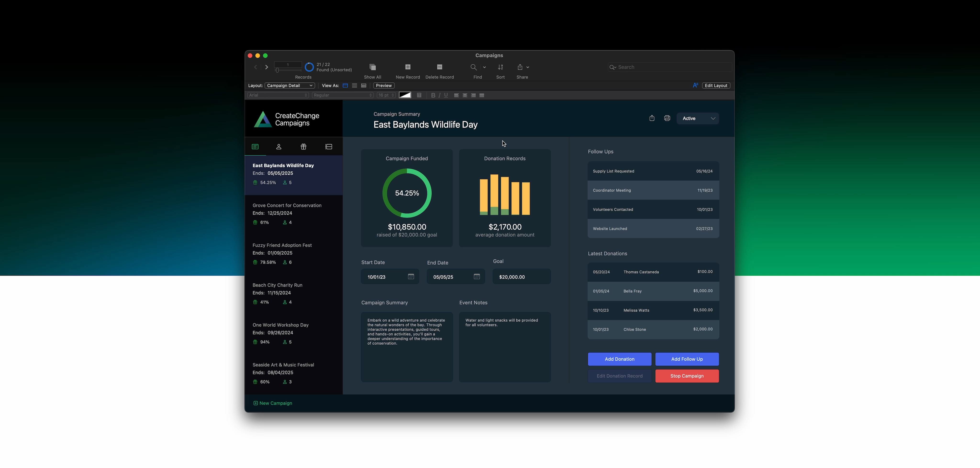This screenshot has width=980, height=468.
Task: Open the 16 pt font size dropdown
Action: click(386, 95)
